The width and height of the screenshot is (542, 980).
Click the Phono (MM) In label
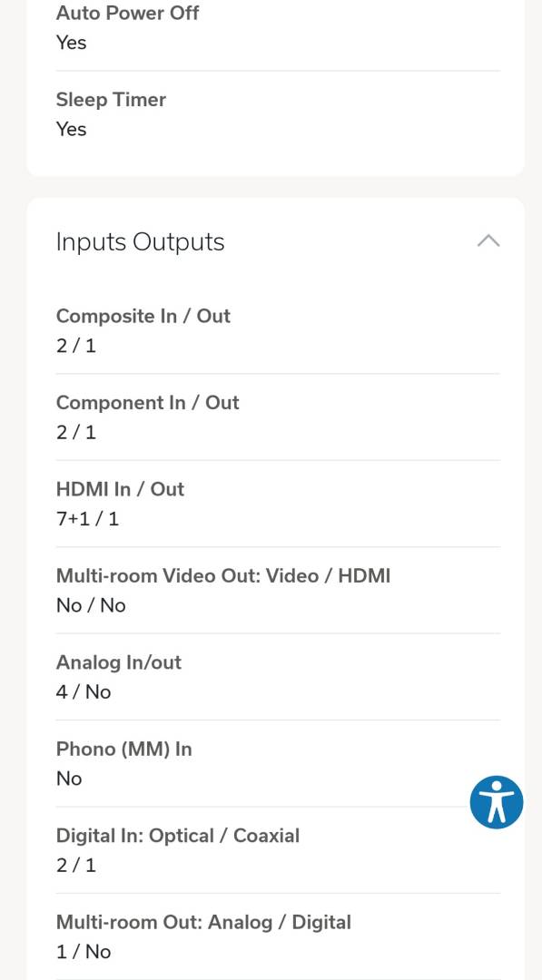[123, 749]
